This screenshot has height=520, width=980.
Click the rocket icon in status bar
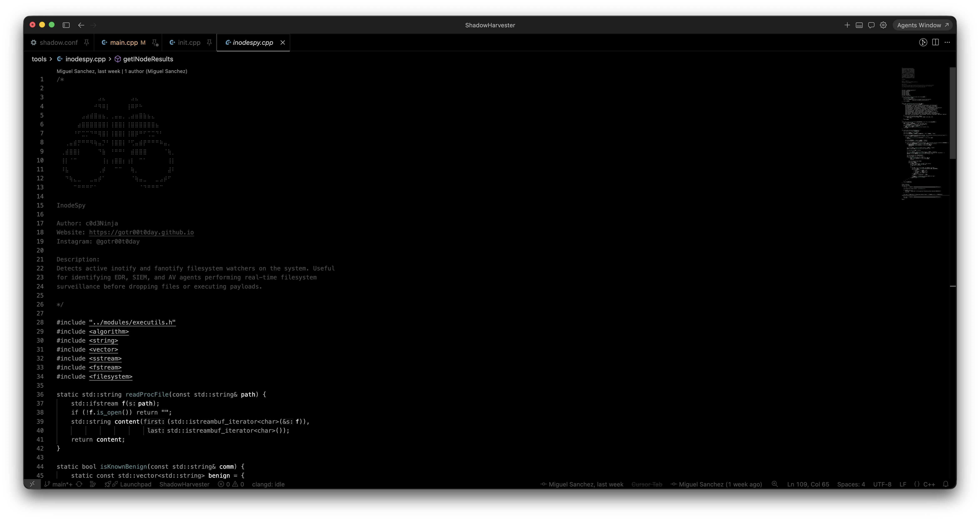click(108, 484)
